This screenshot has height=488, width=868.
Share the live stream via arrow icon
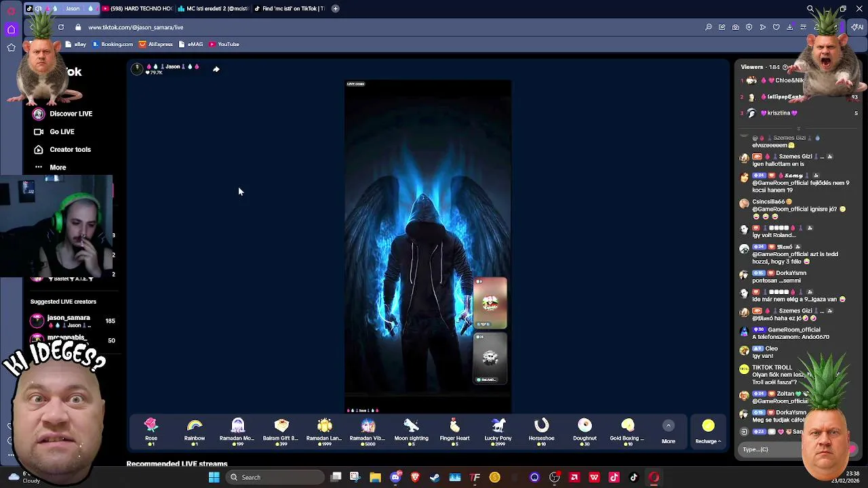216,68
